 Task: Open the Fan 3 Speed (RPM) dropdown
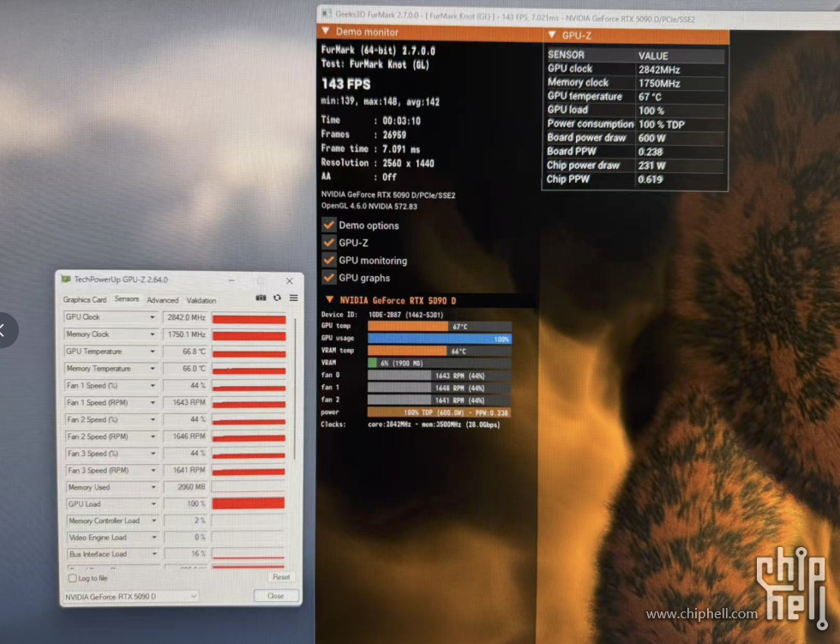click(153, 471)
